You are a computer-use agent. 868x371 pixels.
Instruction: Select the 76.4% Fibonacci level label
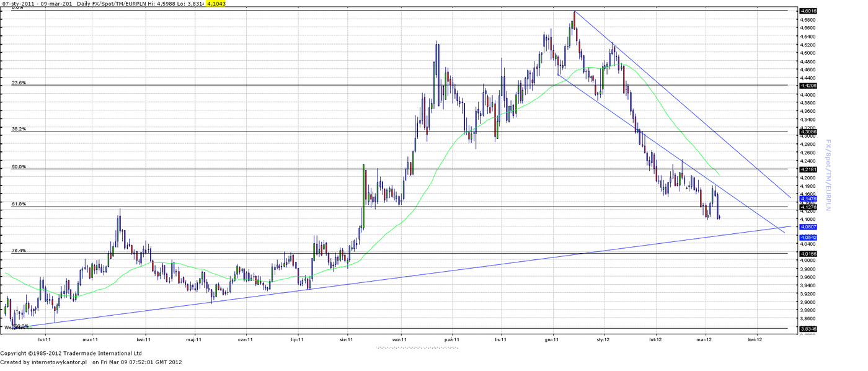point(19,251)
